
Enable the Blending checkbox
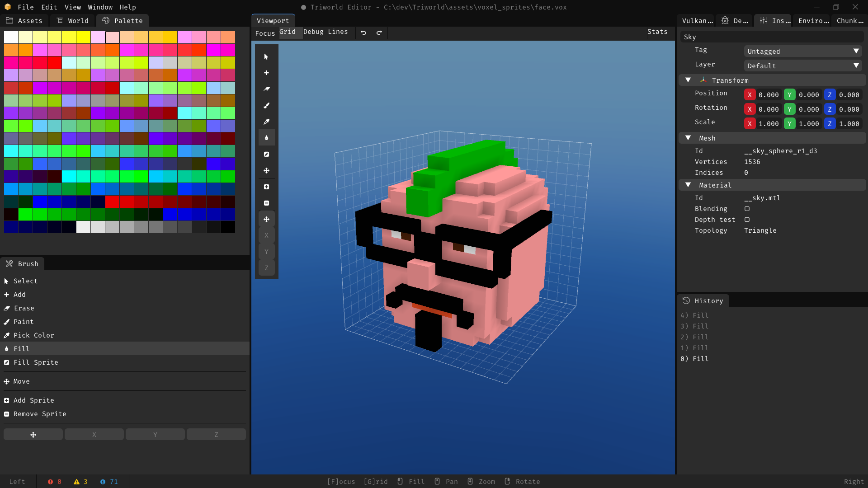(747, 209)
